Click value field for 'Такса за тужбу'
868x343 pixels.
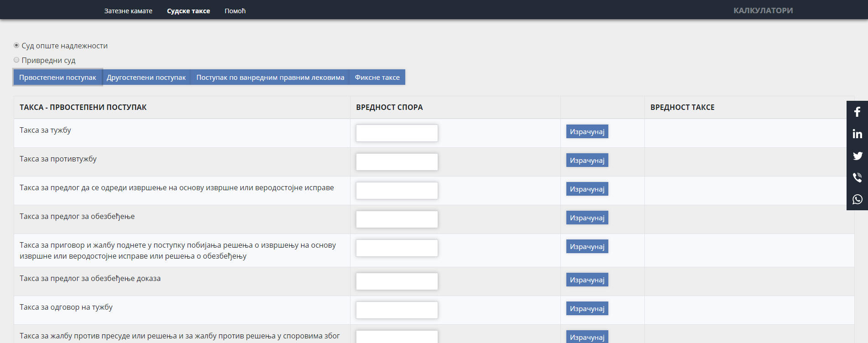(397, 133)
